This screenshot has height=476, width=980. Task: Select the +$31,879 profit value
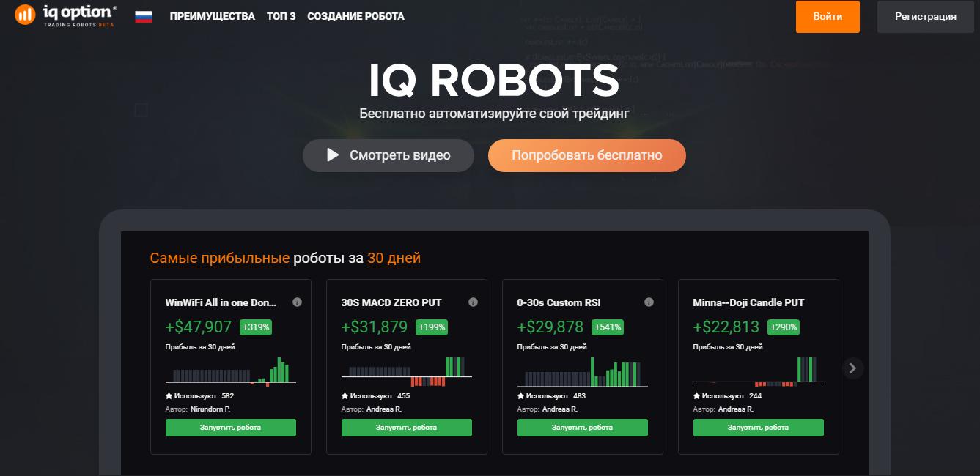[x=375, y=327]
